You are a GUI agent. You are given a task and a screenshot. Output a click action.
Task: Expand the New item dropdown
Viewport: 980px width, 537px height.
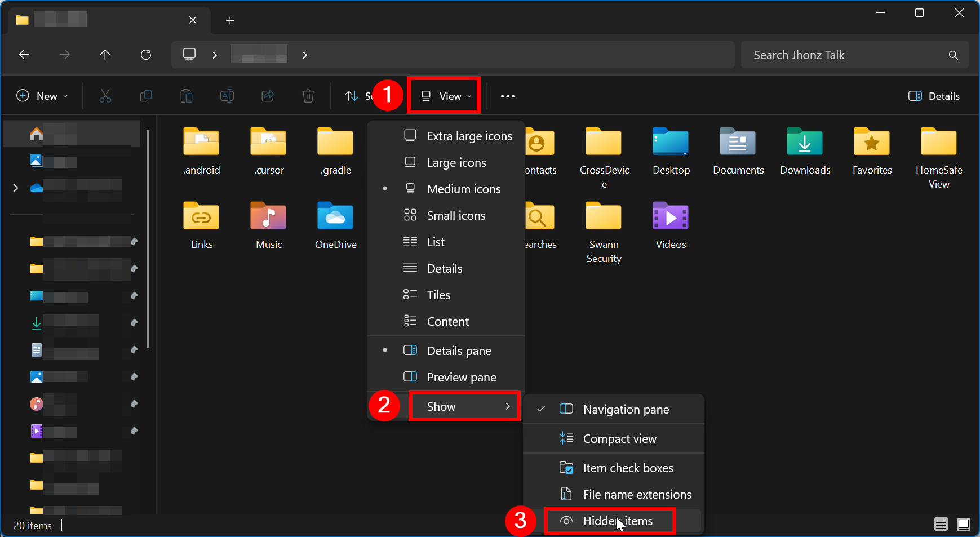coord(43,96)
